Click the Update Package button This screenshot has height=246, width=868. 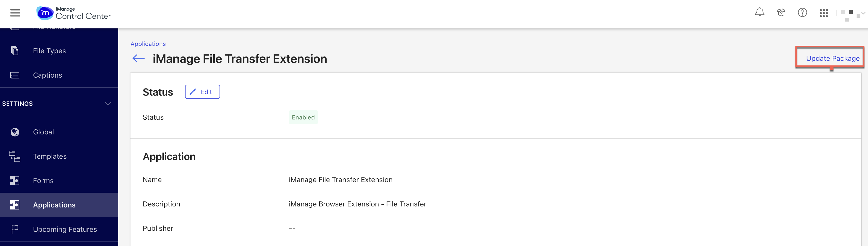point(832,59)
